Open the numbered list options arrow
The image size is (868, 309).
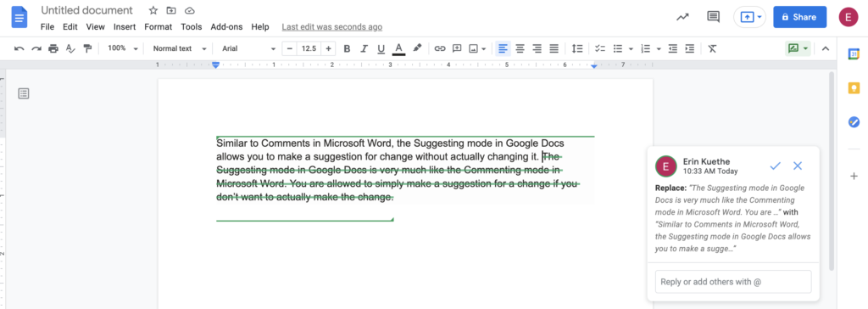pos(659,49)
